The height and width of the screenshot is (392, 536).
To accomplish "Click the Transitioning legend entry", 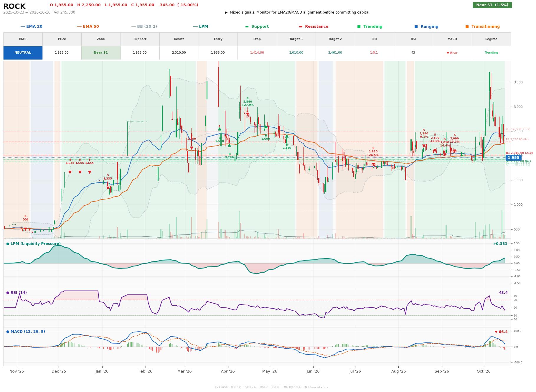I will [x=483, y=27].
